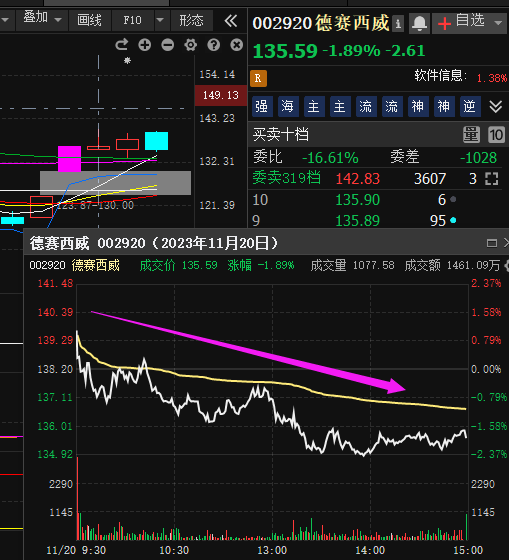Click the 123.87-130.00 gap range label

(x=95, y=205)
